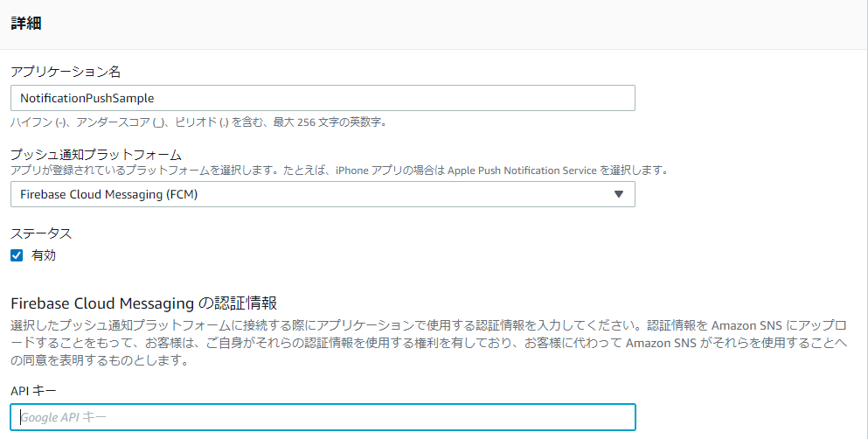Click the Firebase Cloud Messaging の認証情報 heading
The width and height of the screenshot is (868, 439).
(144, 303)
